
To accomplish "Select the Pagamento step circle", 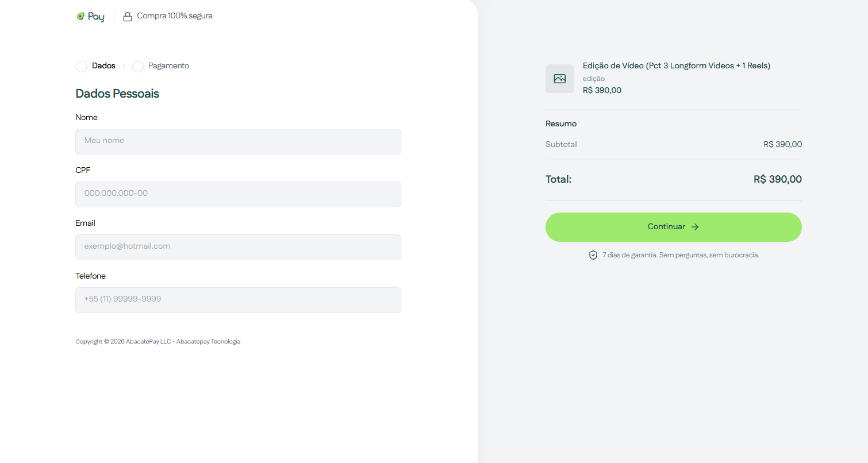I will (x=138, y=67).
